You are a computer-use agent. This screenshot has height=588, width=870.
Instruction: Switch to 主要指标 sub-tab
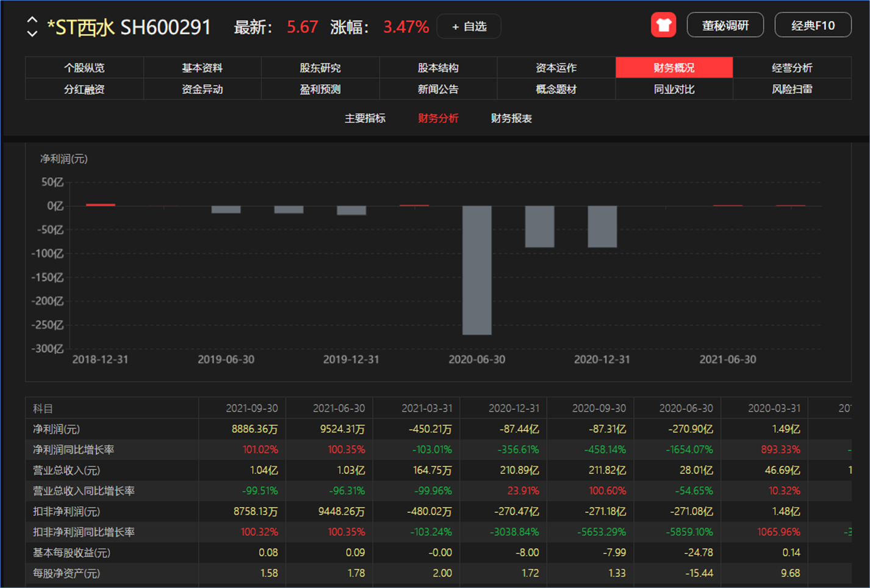(x=365, y=118)
